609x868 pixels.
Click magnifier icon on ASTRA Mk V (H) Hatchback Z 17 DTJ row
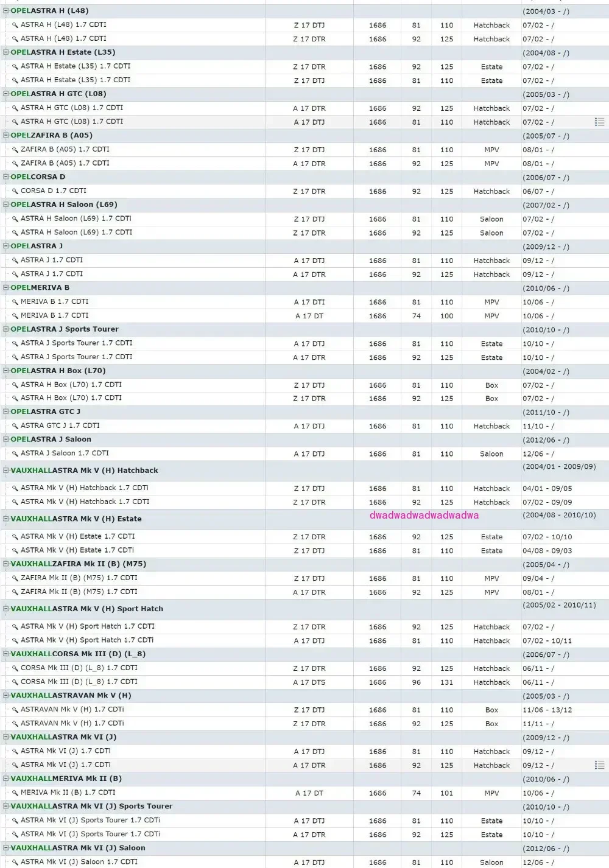click(15, 488)
